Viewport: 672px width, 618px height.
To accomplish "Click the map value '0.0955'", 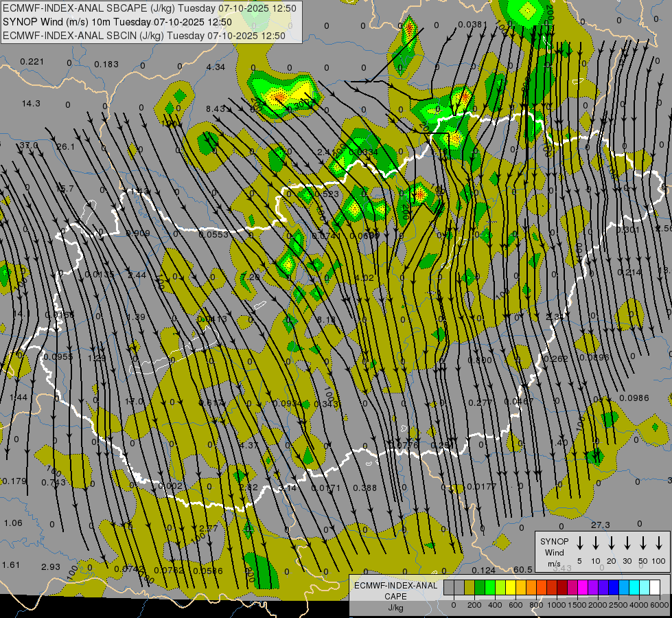I will (x=58, y=357).
